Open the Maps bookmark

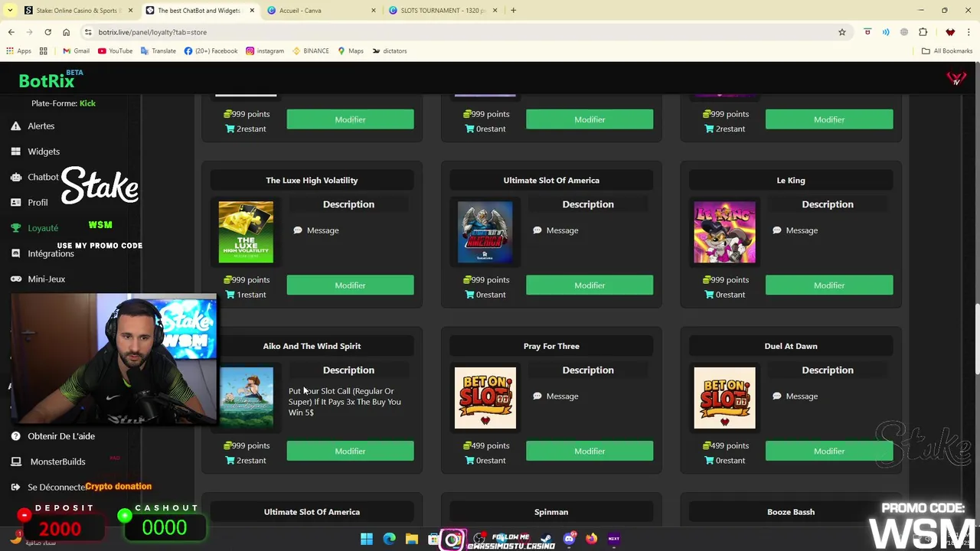[x=350, y=51]
